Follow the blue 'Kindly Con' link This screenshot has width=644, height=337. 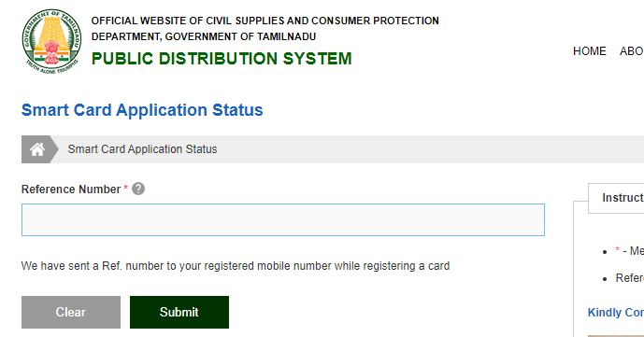(x=616, y=313)
